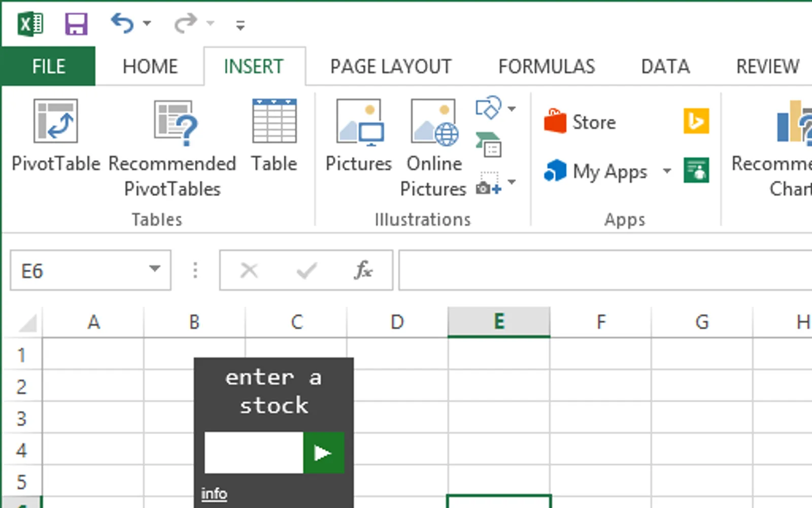The image size is (812, 508).
Task: Confirm entry with the checkmark button
Action: pyautogui.click(x=307, y=270)
